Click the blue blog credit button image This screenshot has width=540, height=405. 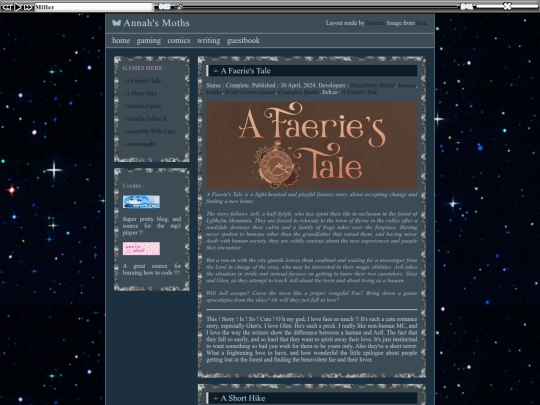click(x=141, y=202)
